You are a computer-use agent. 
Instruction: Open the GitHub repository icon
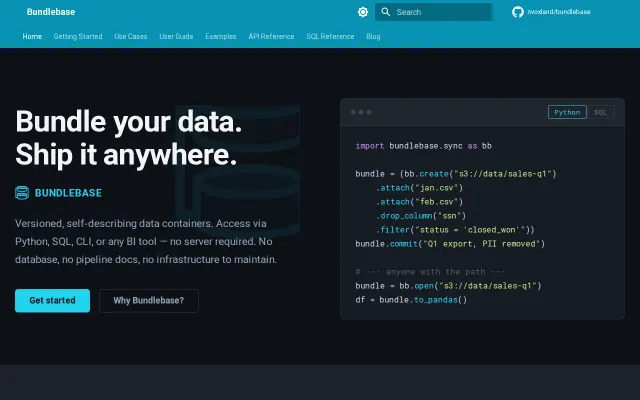click(x=518, y=12)
